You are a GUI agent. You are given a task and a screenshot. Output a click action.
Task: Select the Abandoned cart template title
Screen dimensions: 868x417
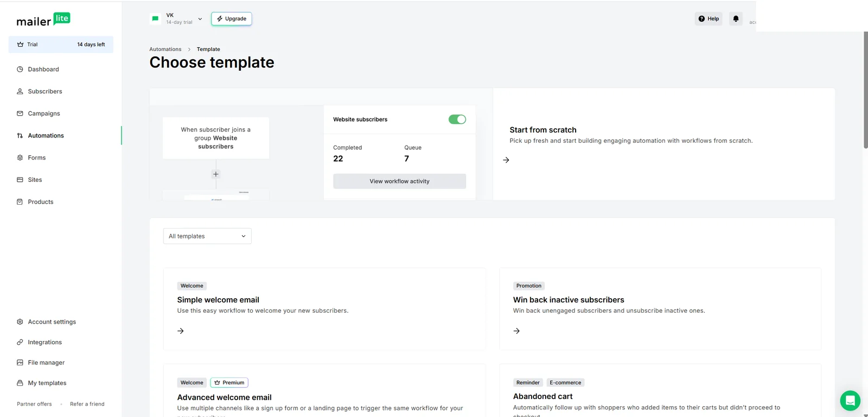(543, 396)
